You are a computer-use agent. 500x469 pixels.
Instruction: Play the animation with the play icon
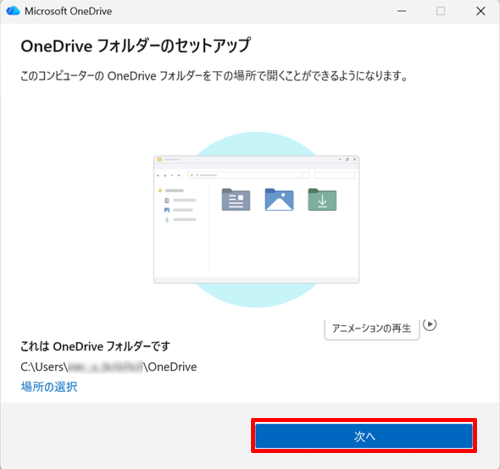[x=430, y=324]
